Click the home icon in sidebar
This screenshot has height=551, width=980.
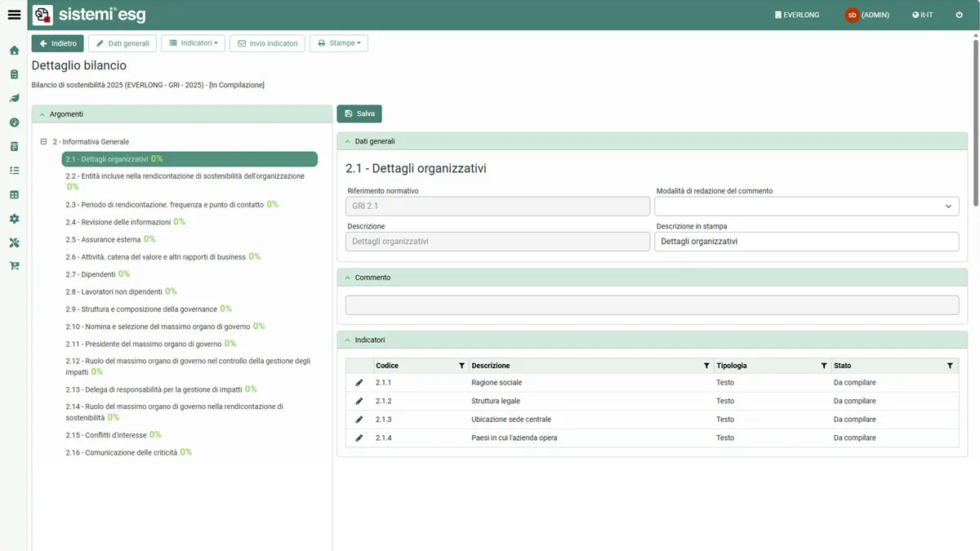[14, 51]
